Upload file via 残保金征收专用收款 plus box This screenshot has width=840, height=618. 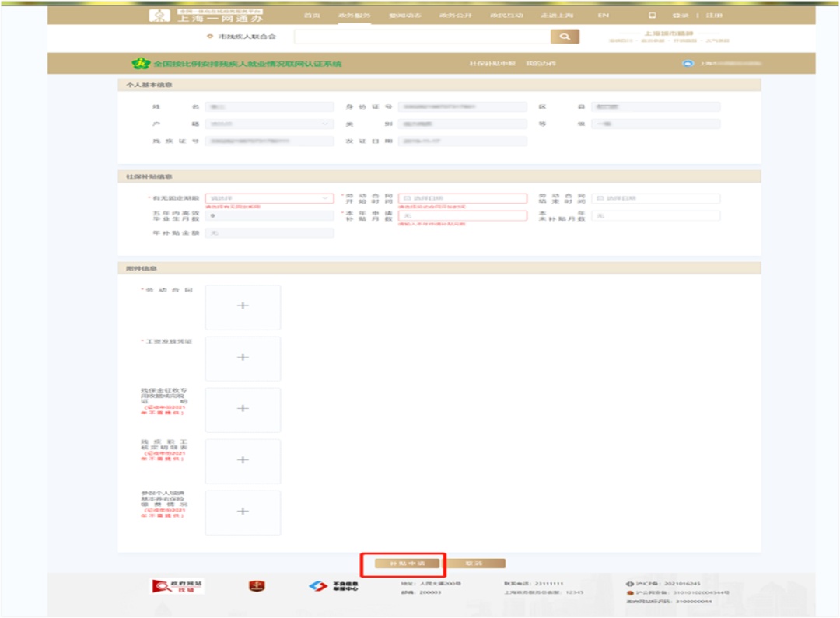point(243,410)
